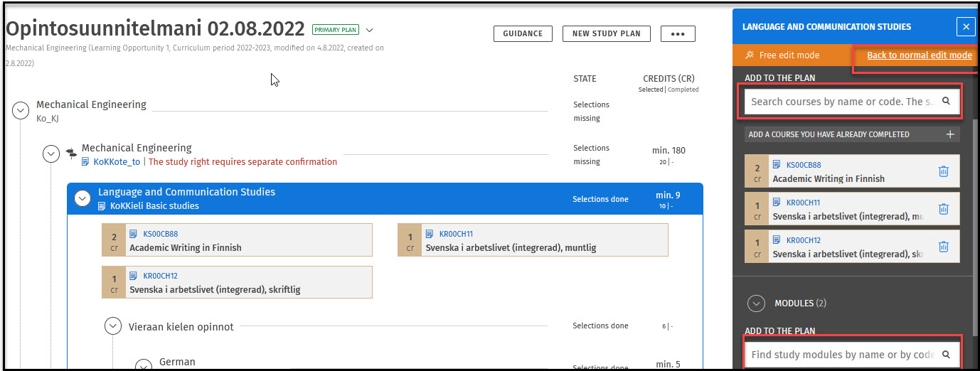Viewport: 980px width, 371px height.
Task: Click New Study Plan button
Action: coord(606,33)
